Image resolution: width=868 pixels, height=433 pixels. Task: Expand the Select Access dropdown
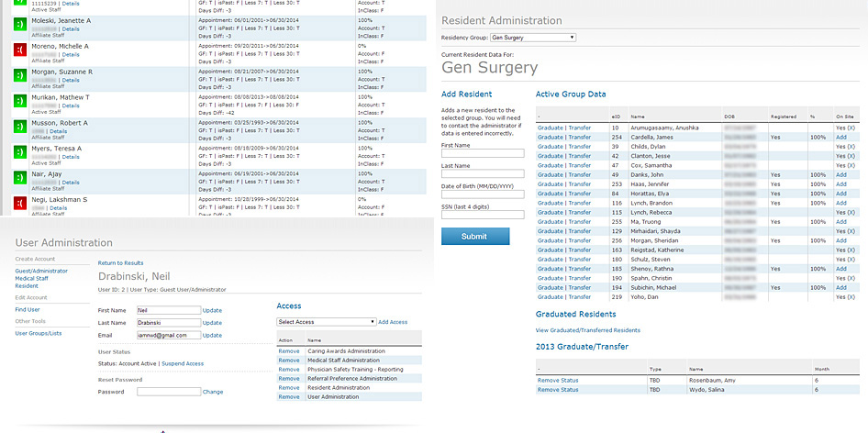click(326, 322)
